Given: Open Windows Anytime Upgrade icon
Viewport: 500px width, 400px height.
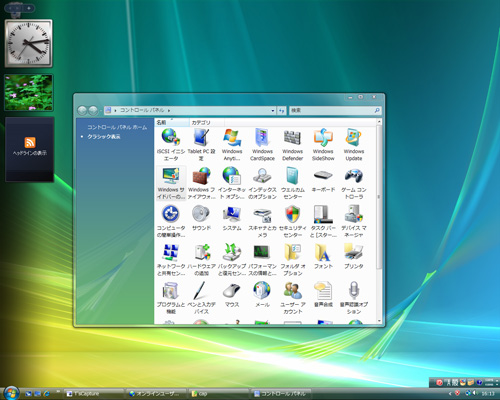Looking at the screenshot, I should [232, 144].
